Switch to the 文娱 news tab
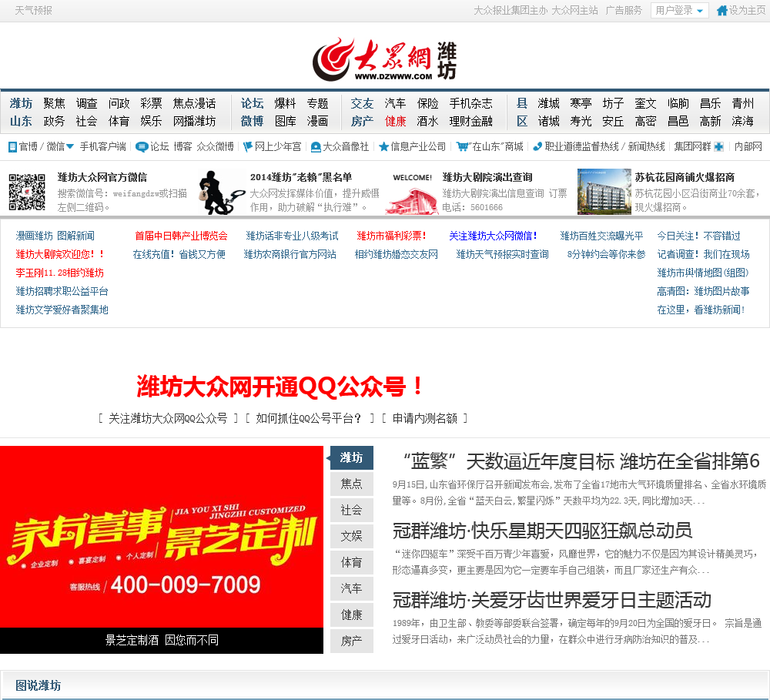770x700 pixels. pos(352,537)
